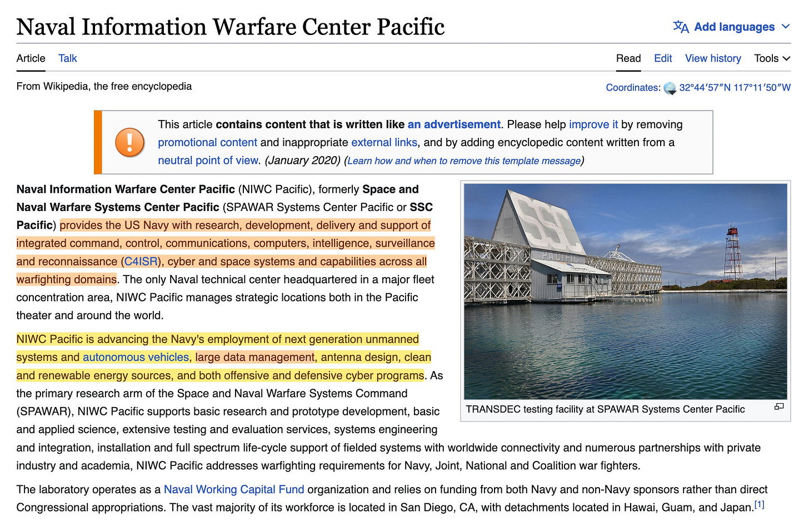Click the '(January 2020)' date text
Screen dimensions: 809x532
(303, 160)
